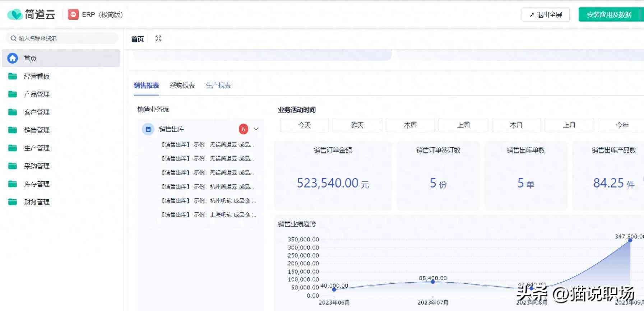This screenshot has width=644, height=311.
Task: Filter by 本月
Action: click(516, 125)
